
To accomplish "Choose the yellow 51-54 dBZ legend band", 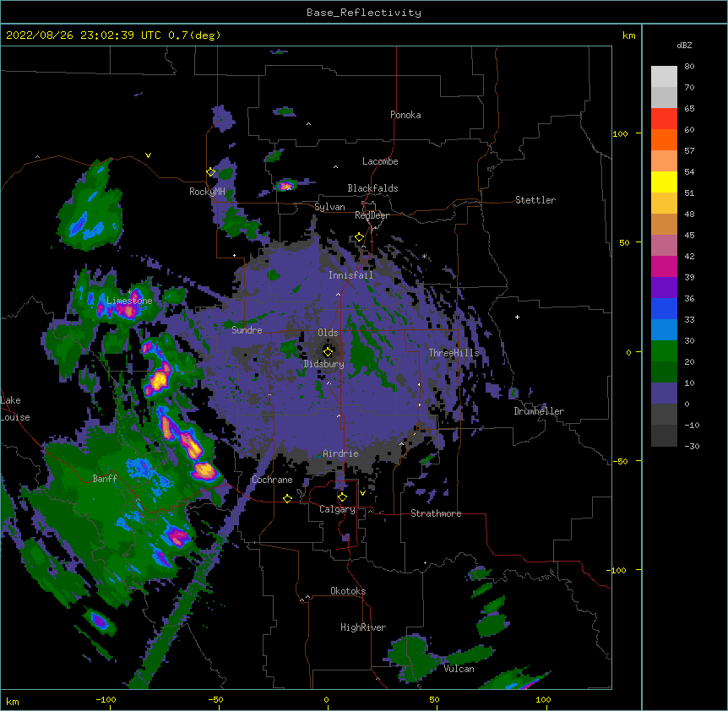I will [x=664, y=182].
